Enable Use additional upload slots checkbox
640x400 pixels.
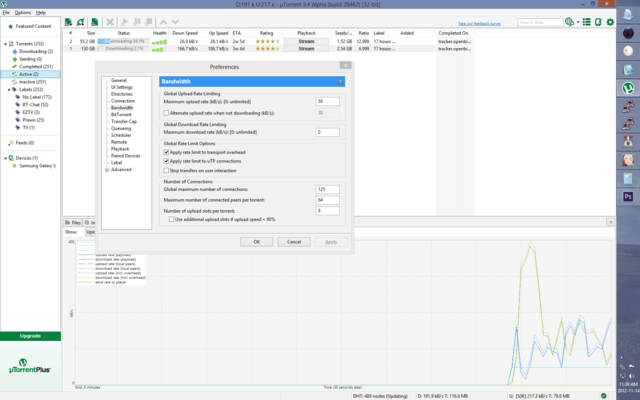172,220
